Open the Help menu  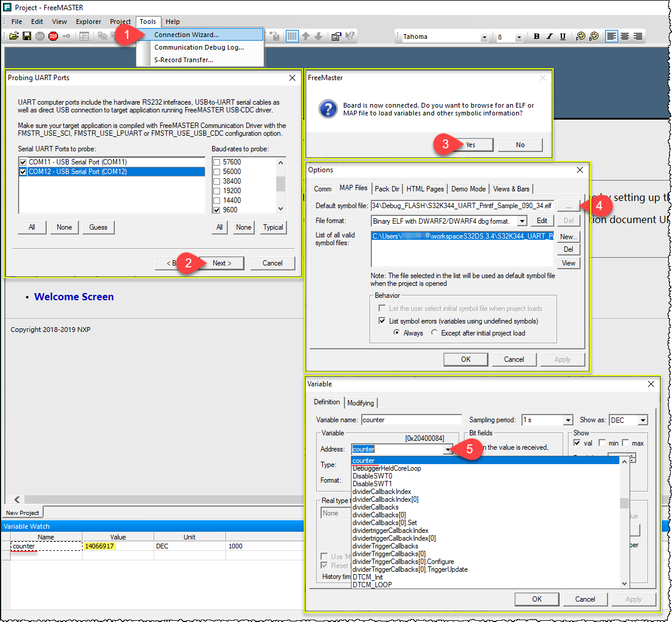click(x=173, y=22)
